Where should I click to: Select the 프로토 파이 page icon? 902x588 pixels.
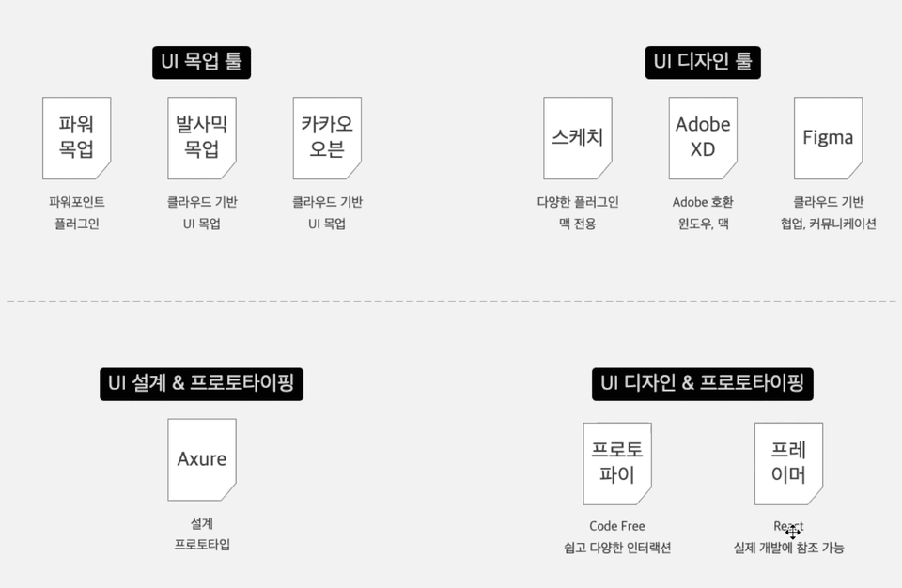point(617,464)
